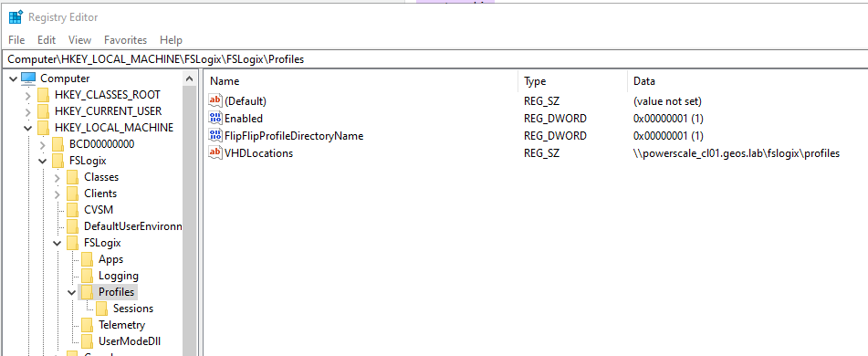Click the Telemetry folder icon
Image resolution: width=868 pixels, height=356 pixels.
tap(88, 325)
